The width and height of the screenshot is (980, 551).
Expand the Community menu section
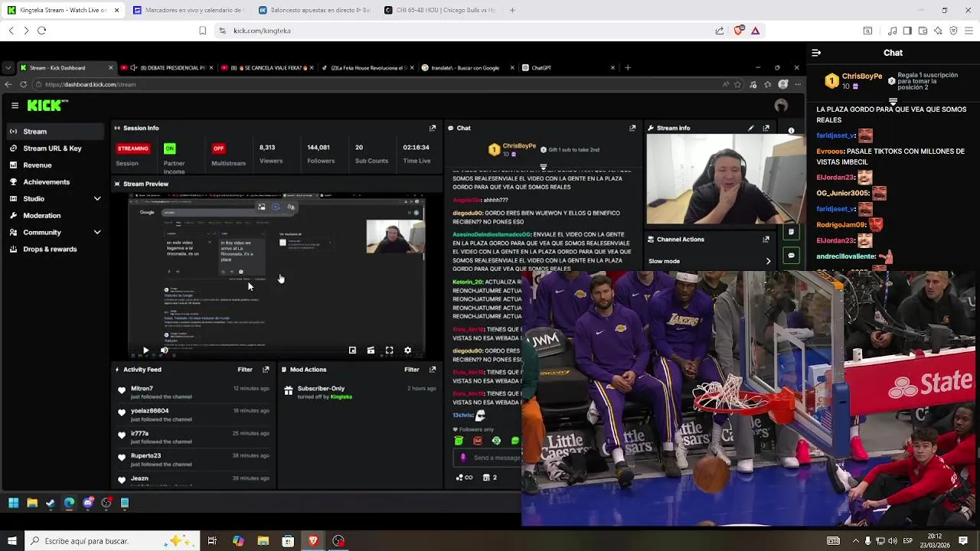tap(97, 233)
